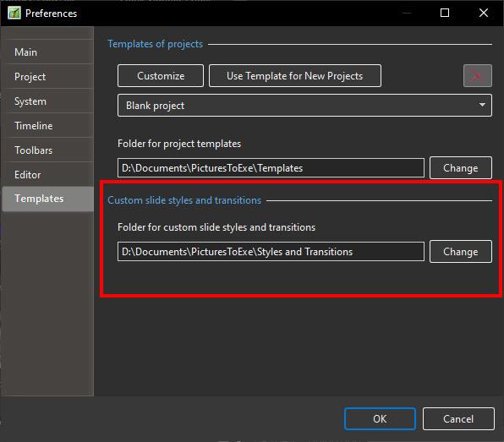Click Use Template for New Projects
The height and width of the screenshot is (442, 504).
295,76
